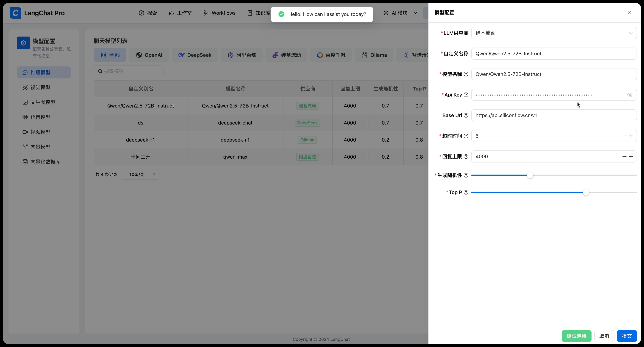Adjust the Top P slider handle

pyautogui.click(x=586, y=192)
